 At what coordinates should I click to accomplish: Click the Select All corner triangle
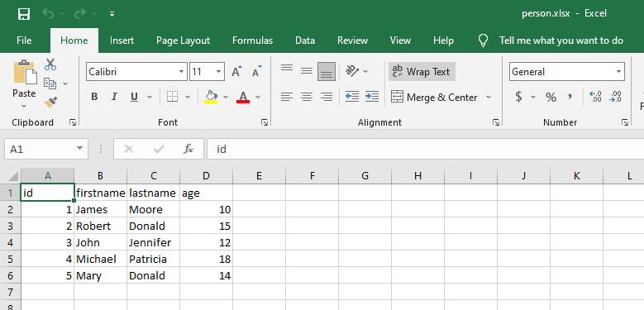pyautogui.click(x=12, y=176)
